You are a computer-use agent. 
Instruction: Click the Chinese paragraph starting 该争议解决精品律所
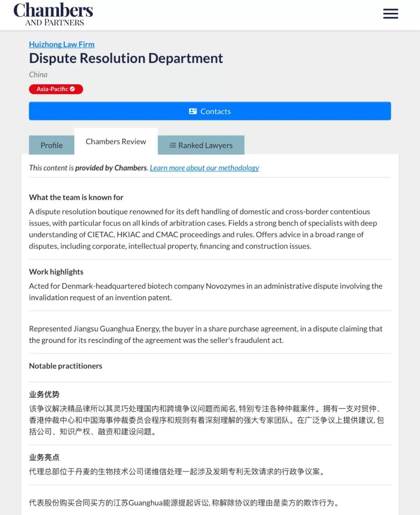click(206, 420)
